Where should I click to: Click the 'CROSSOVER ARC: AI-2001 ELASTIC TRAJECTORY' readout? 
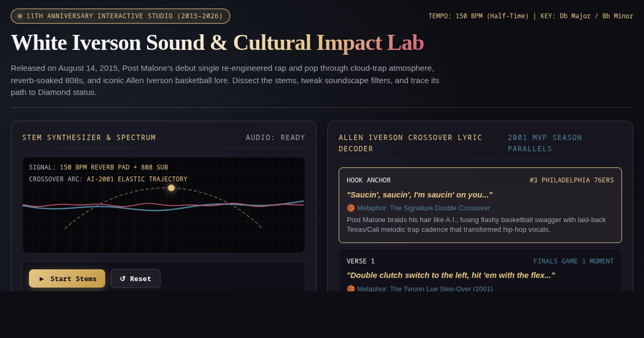pyautogui.click(x=108, y=179)
